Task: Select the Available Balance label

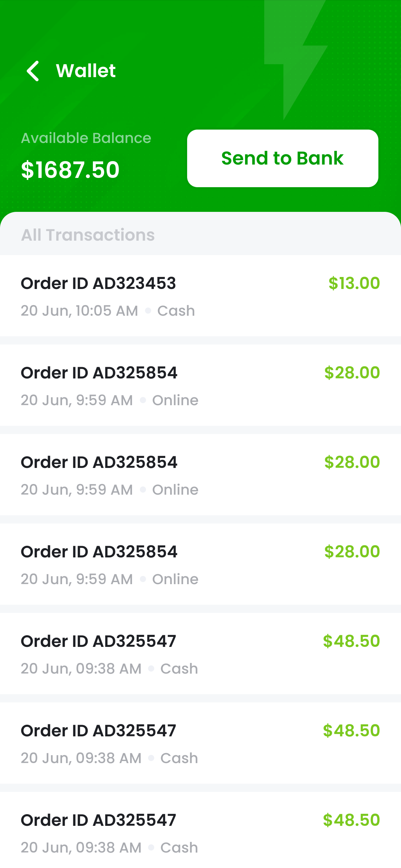Action: pos(86,138)
